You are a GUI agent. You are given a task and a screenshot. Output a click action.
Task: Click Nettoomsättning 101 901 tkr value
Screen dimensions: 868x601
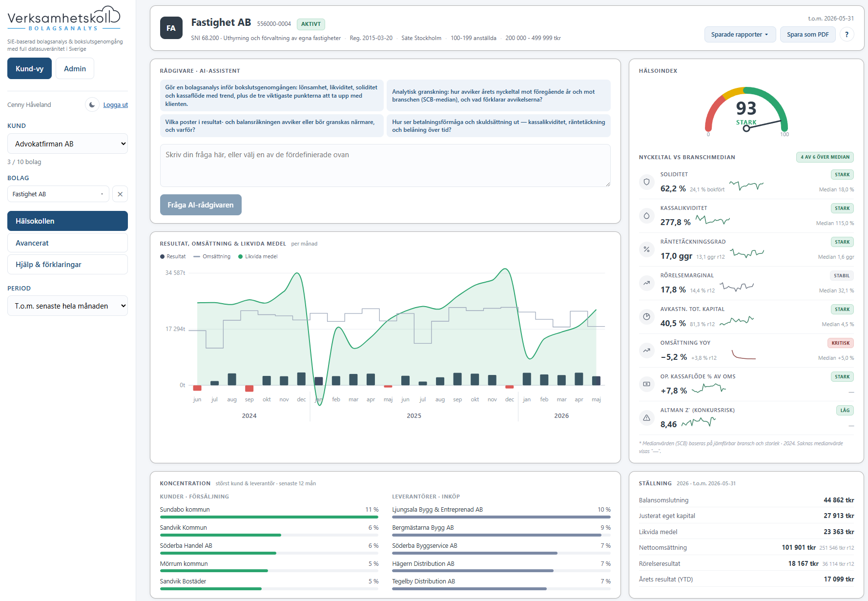click(x=799, y=547)
